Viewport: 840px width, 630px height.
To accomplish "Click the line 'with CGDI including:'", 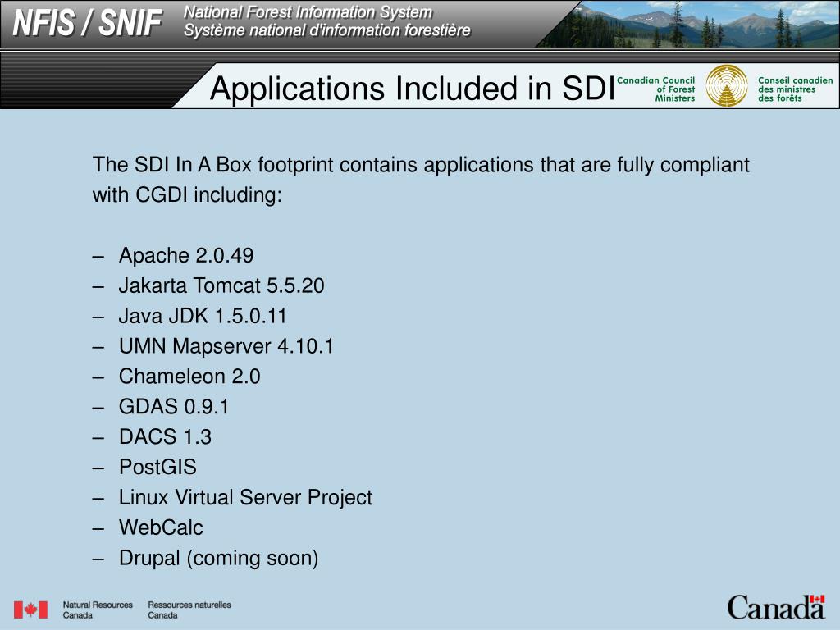I will coord(187,195).
